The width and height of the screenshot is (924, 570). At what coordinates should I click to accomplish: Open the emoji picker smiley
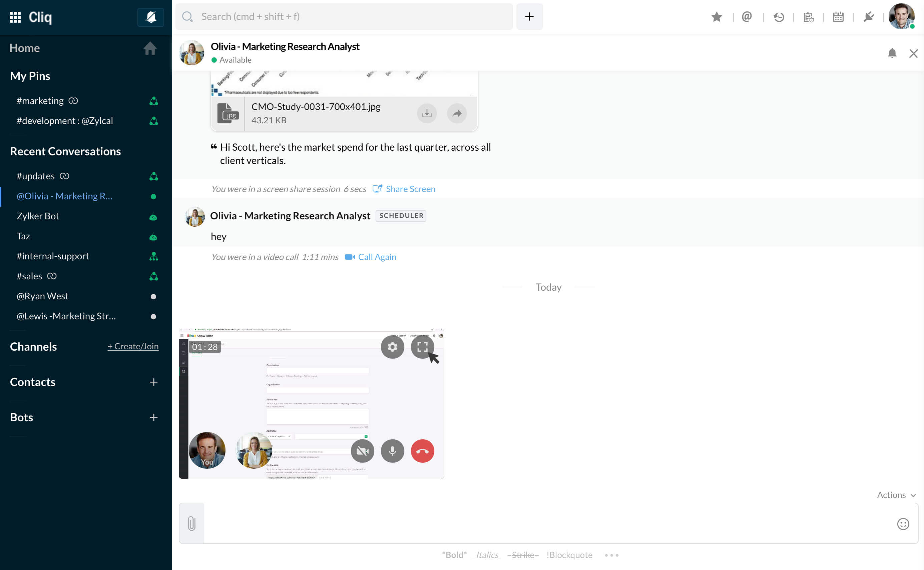click(x=903, y=524)
